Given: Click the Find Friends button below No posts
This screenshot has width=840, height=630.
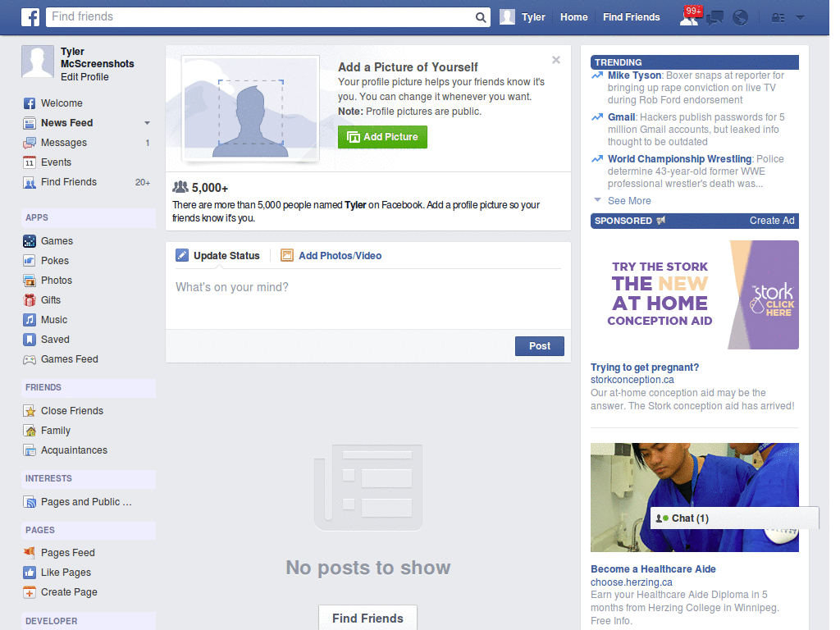Looking at the screenshot, I should click(367, 619).
